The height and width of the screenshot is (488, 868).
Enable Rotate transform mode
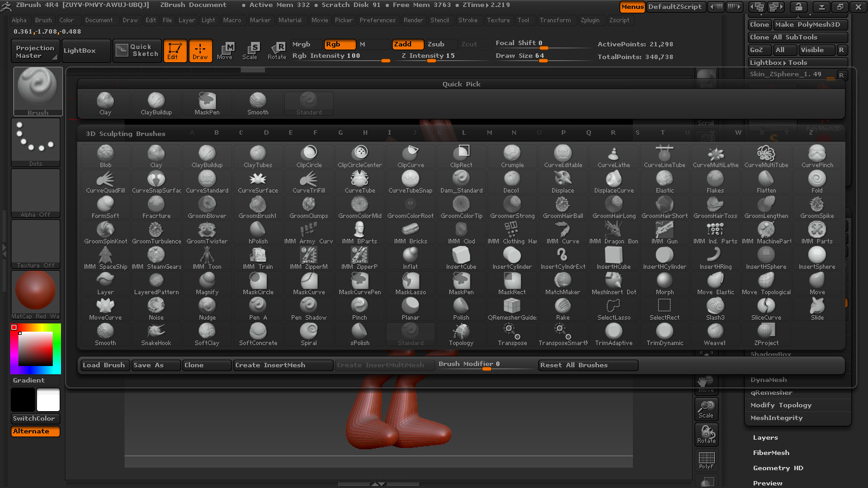(277, 51)
